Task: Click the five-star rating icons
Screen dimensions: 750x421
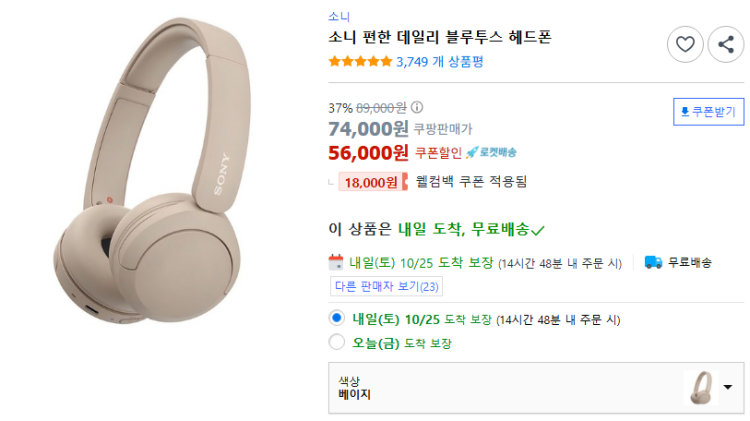Action: [360, 61]
